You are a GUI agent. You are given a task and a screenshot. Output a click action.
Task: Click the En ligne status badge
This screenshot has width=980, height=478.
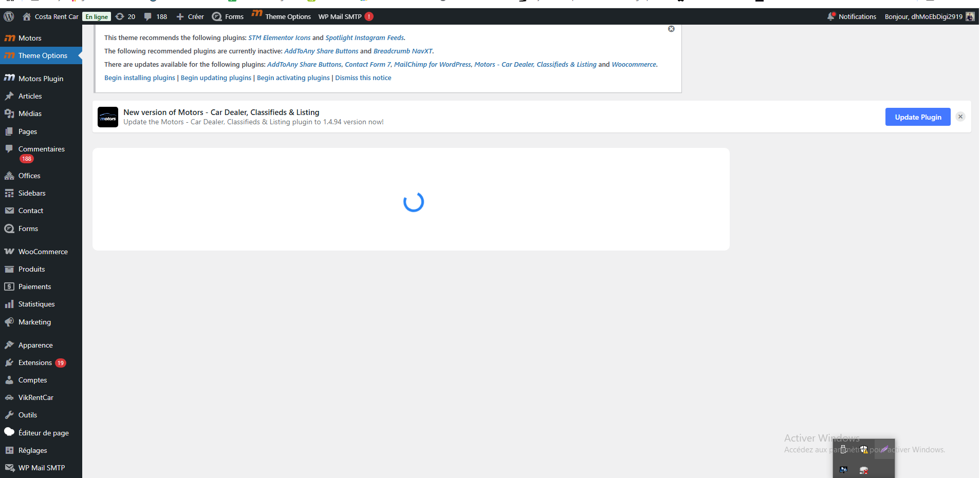[x=97, y=16]
